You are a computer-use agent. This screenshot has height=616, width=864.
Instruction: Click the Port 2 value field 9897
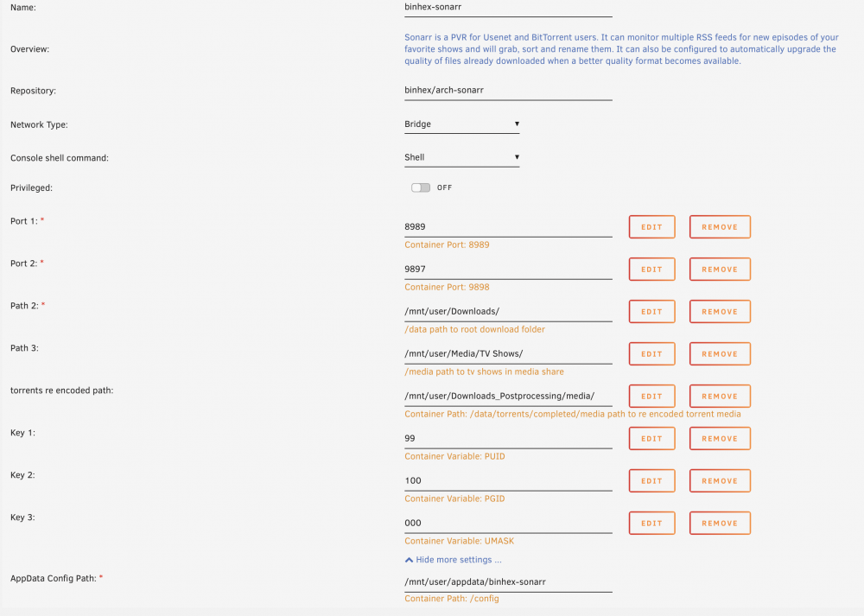point(508,270)
